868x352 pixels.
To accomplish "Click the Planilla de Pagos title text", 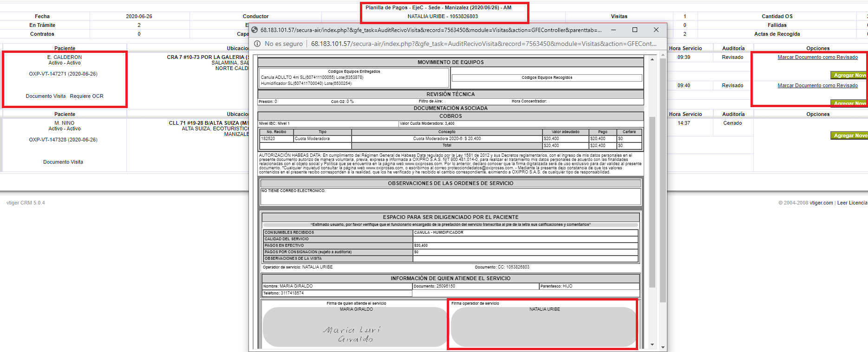I will pyautogui.click(x=438, y=7).
